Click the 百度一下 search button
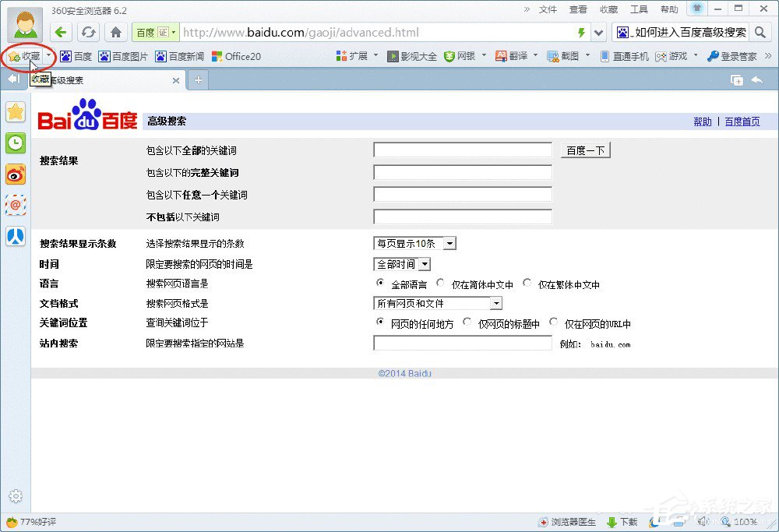The height and width of the screenshot is (532, 779). 585,150
